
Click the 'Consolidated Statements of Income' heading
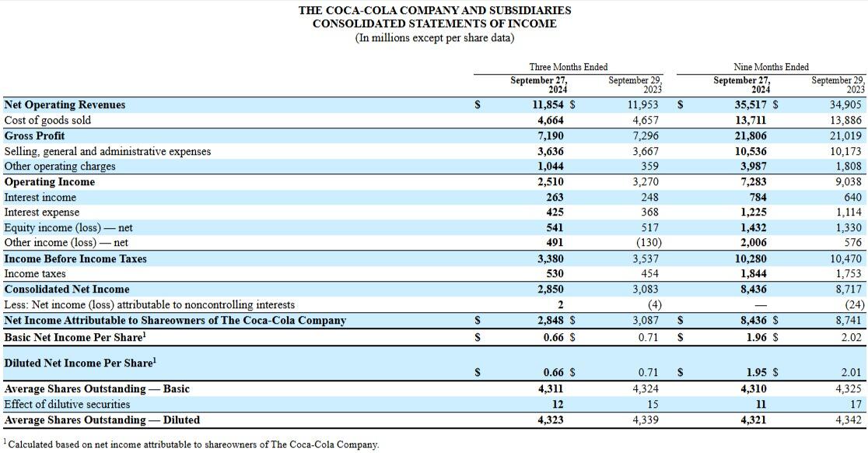click(x=435, y=24)
